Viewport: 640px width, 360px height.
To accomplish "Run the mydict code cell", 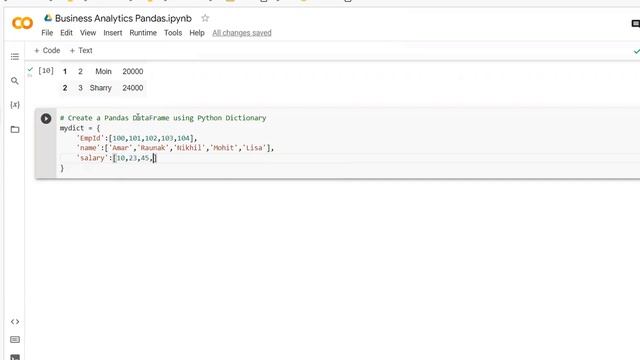I will (46, 118).
